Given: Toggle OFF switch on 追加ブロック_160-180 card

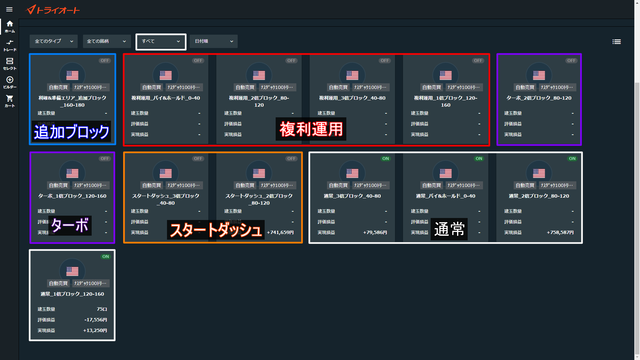Looking at the screenshot, I should 104,60.
